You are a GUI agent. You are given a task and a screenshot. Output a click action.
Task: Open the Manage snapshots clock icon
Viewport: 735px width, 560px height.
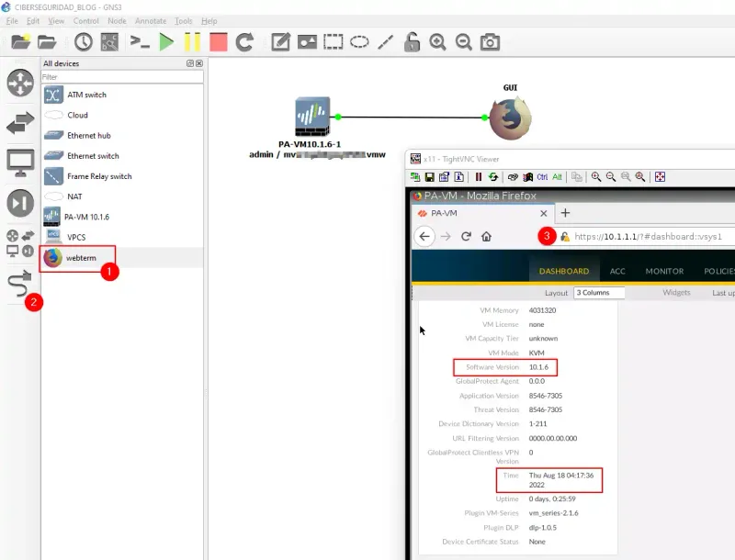83,41
